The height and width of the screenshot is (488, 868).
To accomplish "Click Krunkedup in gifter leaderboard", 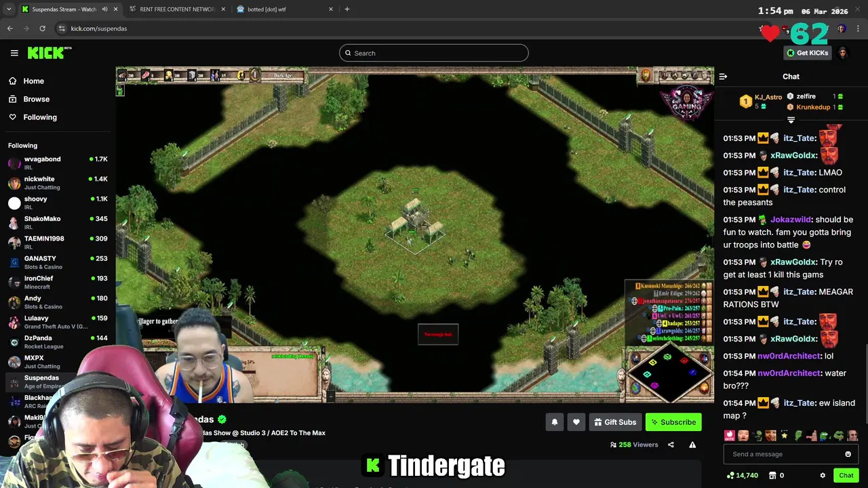I will coord(814,107).
